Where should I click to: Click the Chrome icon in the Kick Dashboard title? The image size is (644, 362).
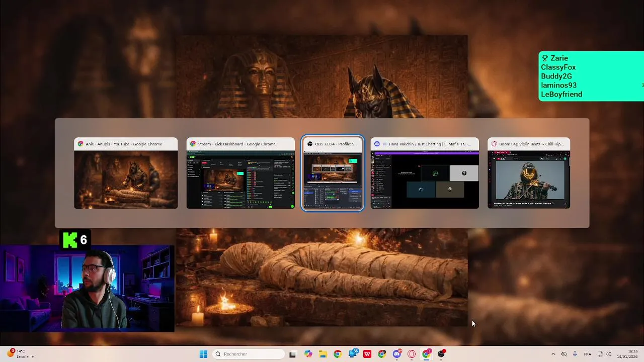193,144
